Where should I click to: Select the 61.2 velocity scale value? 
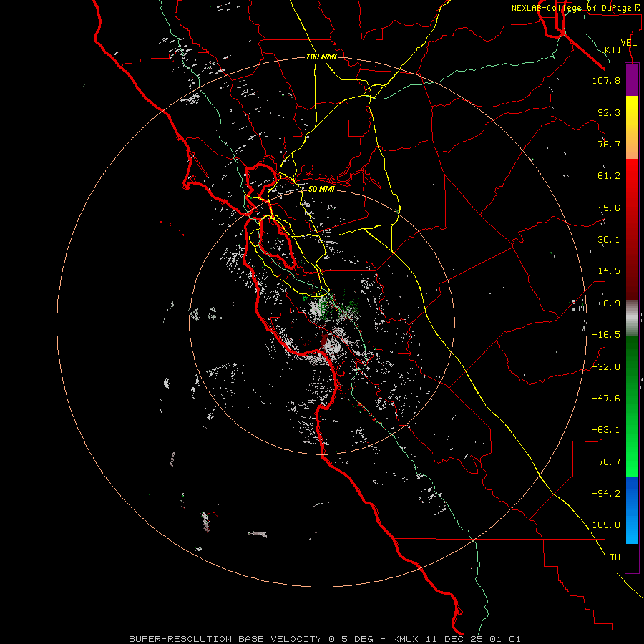tap(609, 176)
